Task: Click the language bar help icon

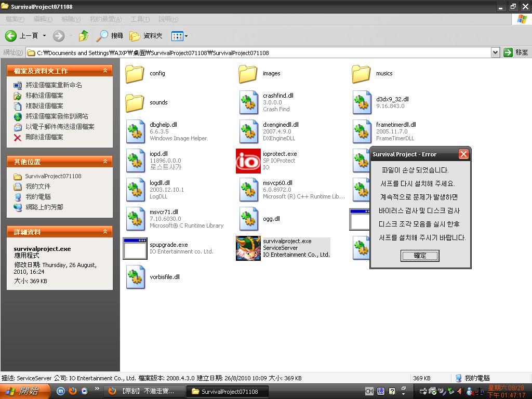Action: [x=392, y=391]
